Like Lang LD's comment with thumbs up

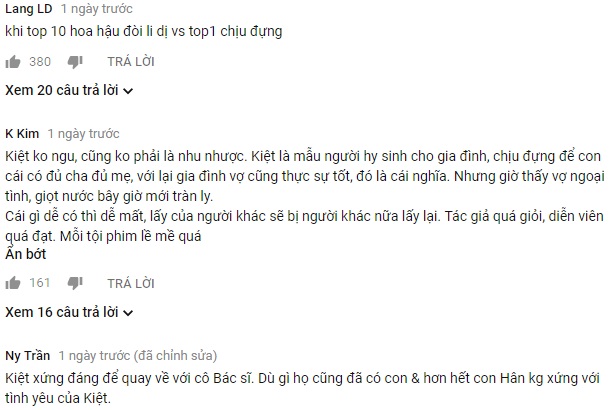(x=13, y=62)
